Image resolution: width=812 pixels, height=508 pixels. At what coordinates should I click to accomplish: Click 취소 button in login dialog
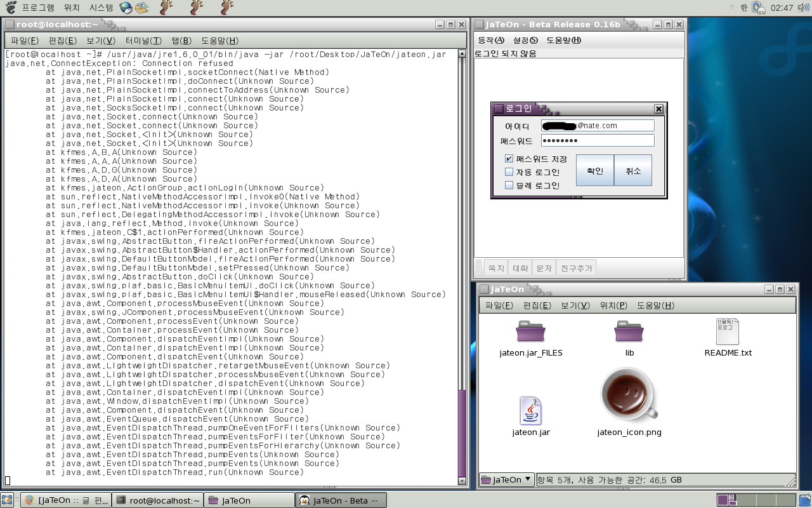click(x=633, y=170)
